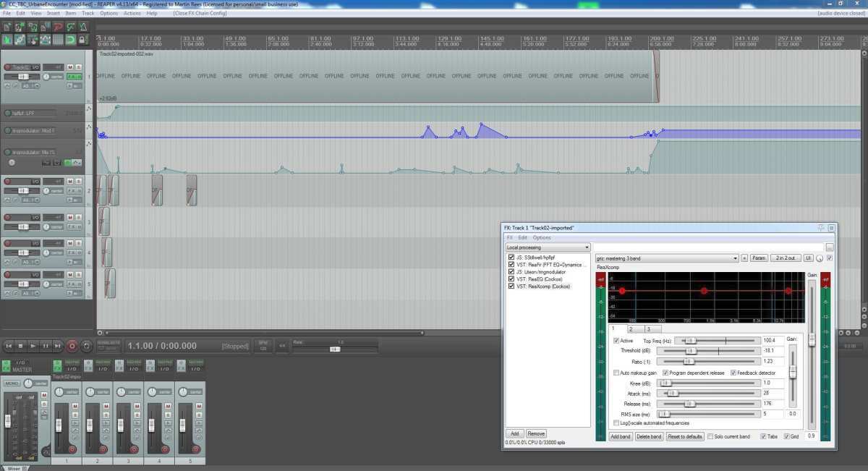
Task: Toggle the metronome in the main toolbar
Action: coord(83,27)
